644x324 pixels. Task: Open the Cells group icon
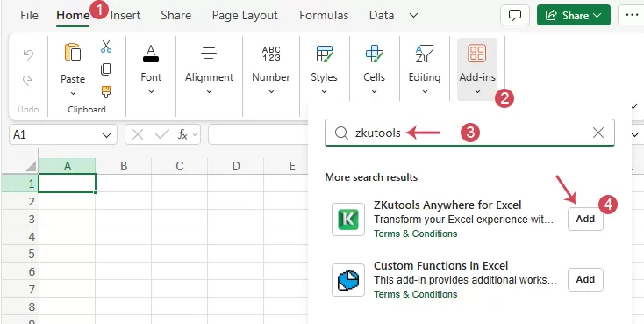pos(374,54)
